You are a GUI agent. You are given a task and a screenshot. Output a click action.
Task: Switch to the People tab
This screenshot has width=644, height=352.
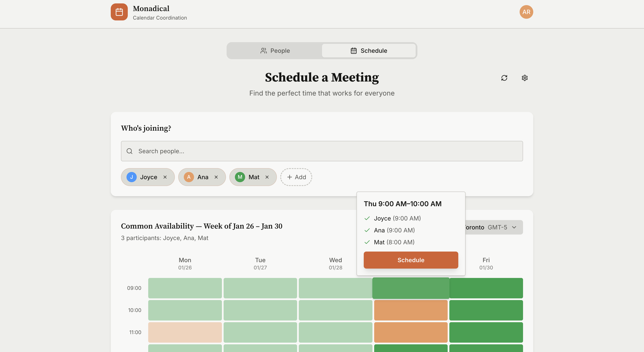tap(275, 51)
